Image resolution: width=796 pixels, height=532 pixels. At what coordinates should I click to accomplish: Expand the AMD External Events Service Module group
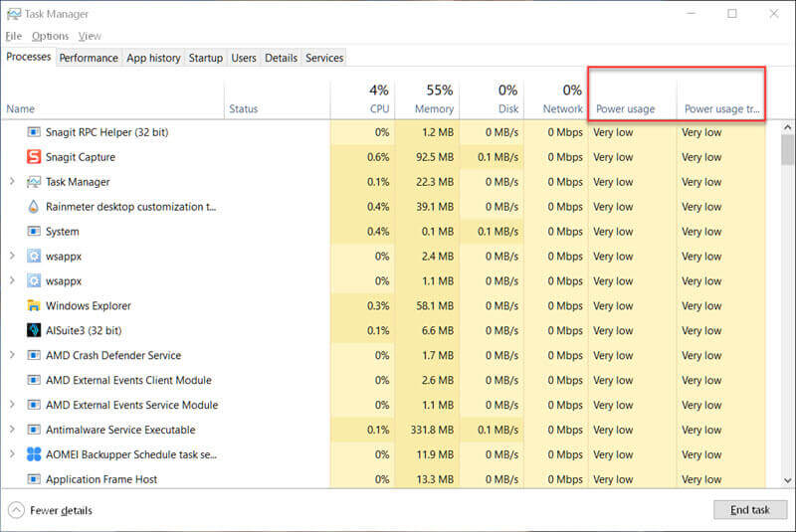click(12, 405)
